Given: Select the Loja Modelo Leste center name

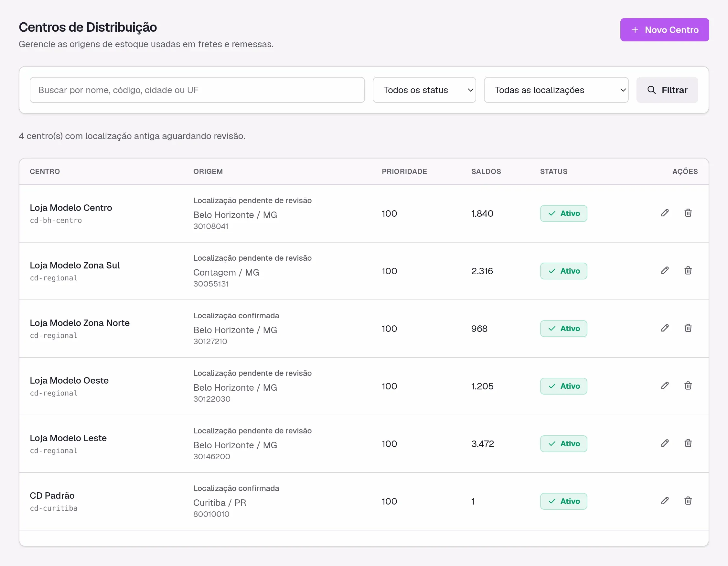Looking at the screenshot, I should tap(68, 438).
